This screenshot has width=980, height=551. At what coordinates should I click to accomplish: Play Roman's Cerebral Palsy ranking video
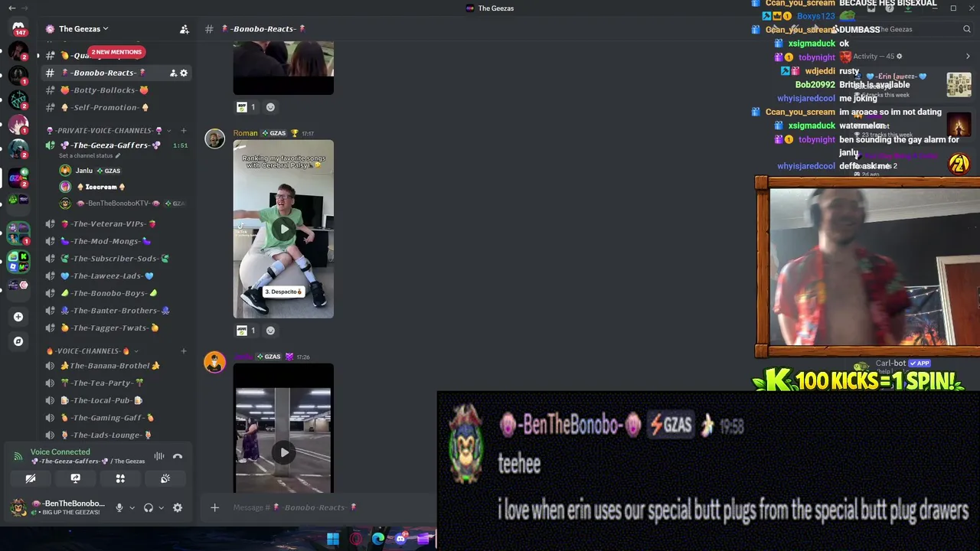(x=284, y=229)
